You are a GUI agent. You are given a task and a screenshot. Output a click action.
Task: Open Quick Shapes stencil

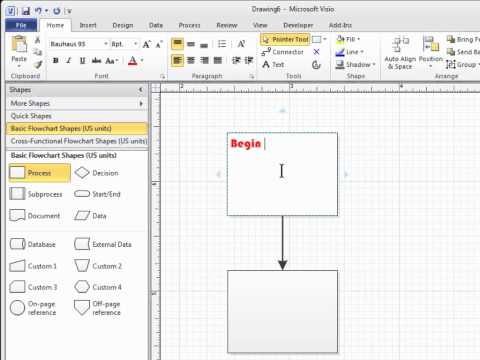77,116
